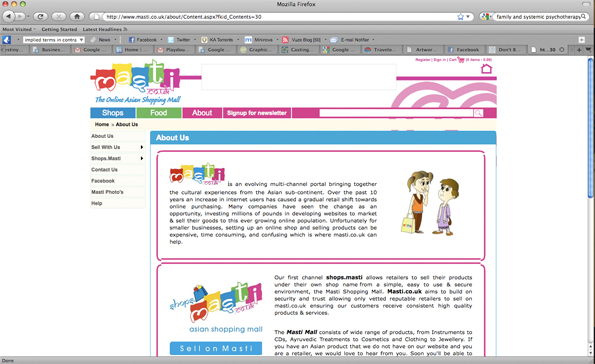Expand the Shops.Masti submenu arrow
Screen dimensions: 595x364
click(x=142, y=158)
